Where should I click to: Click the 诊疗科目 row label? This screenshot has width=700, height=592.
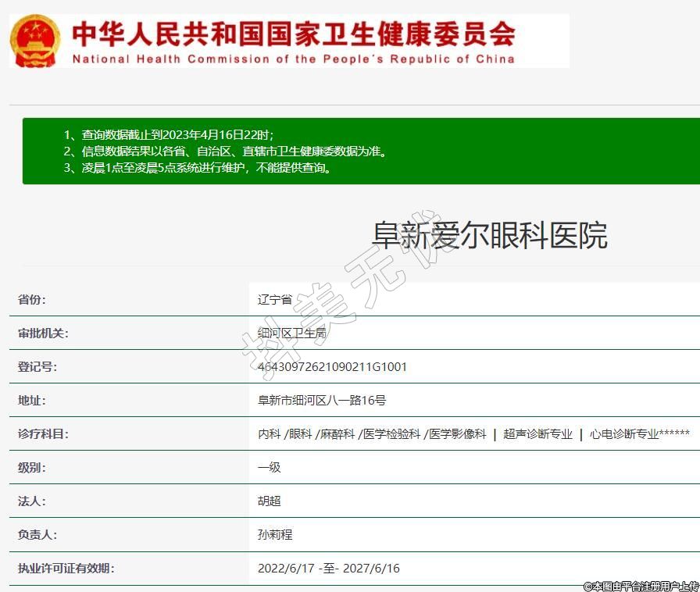tap(43, 434)
